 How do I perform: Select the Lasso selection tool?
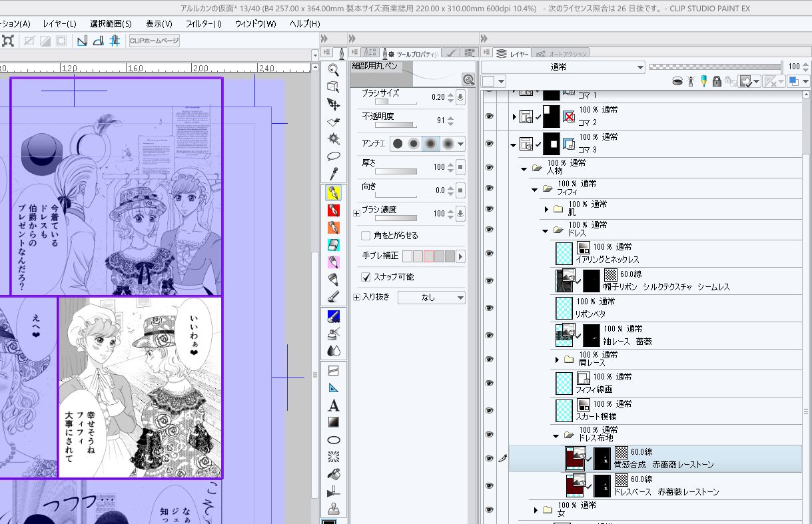334,156
